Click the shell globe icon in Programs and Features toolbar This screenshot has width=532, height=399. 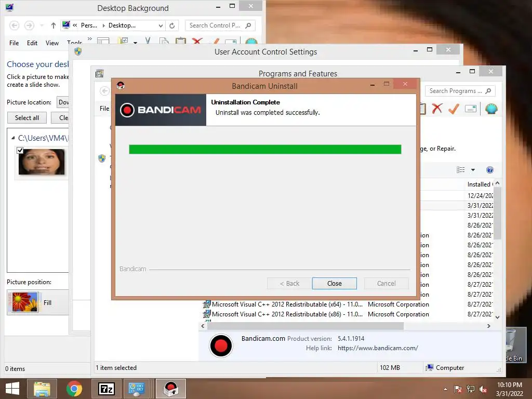coord(491,109)
